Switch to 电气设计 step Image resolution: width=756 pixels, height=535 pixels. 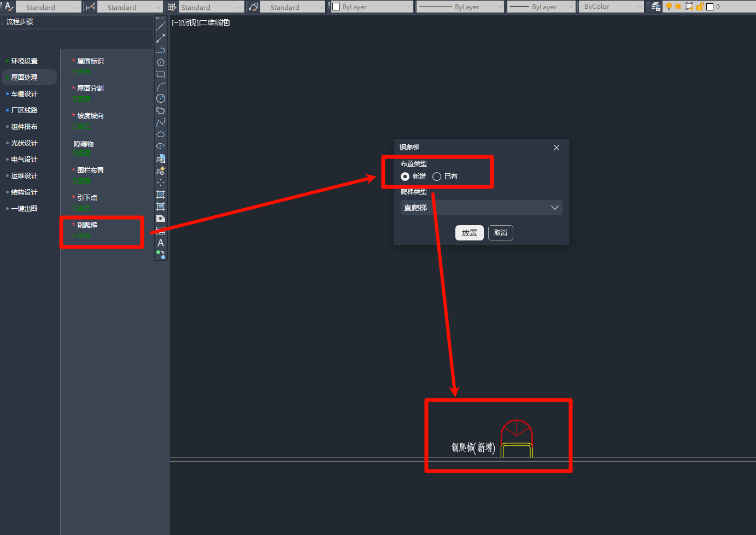point(25,160)
